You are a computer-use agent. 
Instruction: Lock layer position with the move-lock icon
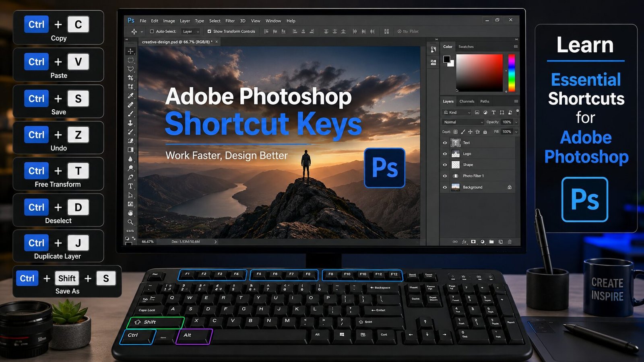point(470,132)
